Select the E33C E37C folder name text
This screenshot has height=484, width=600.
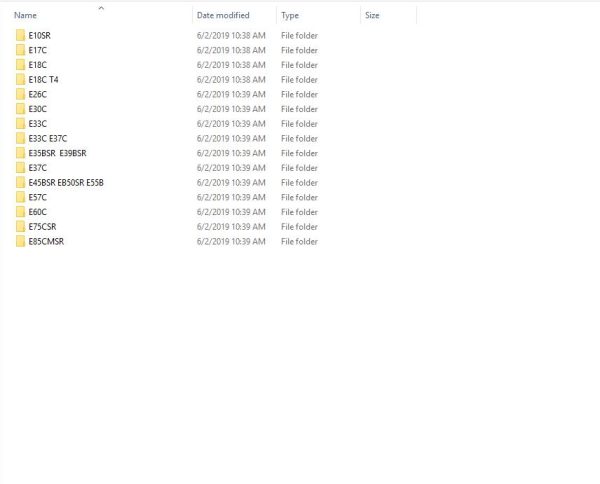pos(48,139)
